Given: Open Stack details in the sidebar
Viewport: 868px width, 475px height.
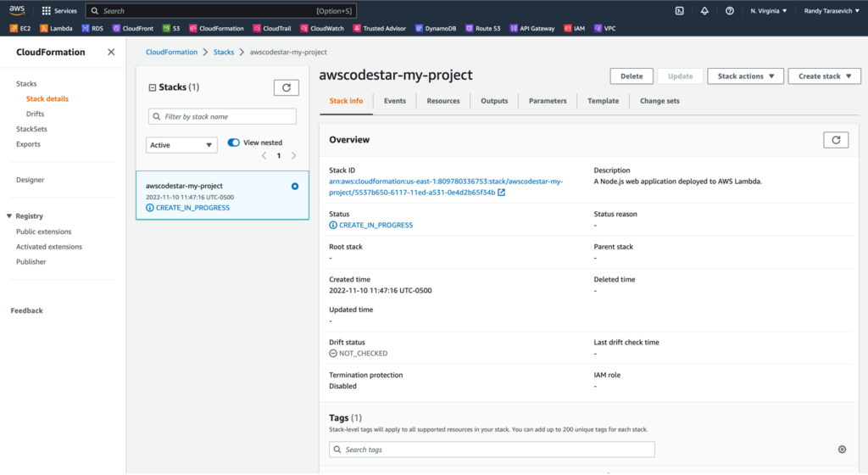Looking at the screenshot, I should coord(47,98).
